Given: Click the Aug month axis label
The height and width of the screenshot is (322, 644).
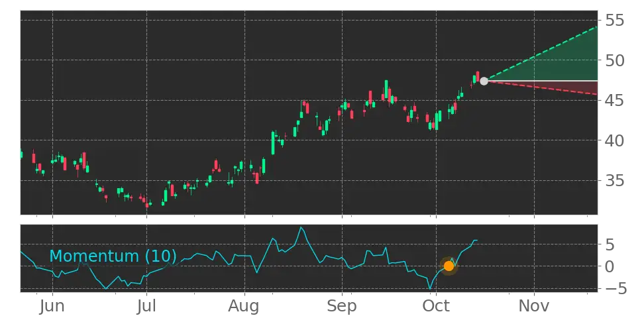Looking at the screenshot, I should click(244, 306).
